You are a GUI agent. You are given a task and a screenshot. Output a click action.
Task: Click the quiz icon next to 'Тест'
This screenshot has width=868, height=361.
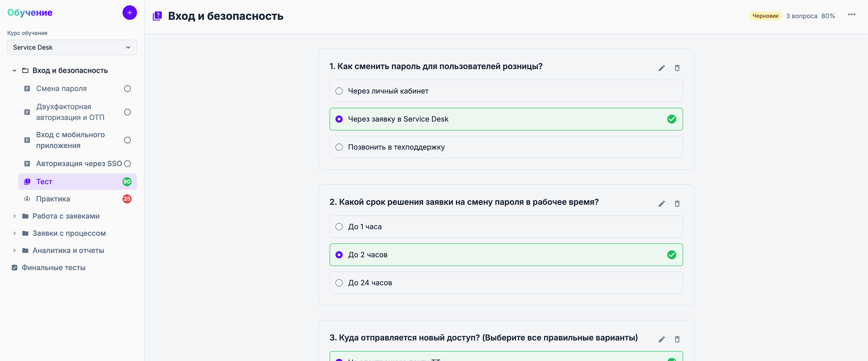click(27, 182)
